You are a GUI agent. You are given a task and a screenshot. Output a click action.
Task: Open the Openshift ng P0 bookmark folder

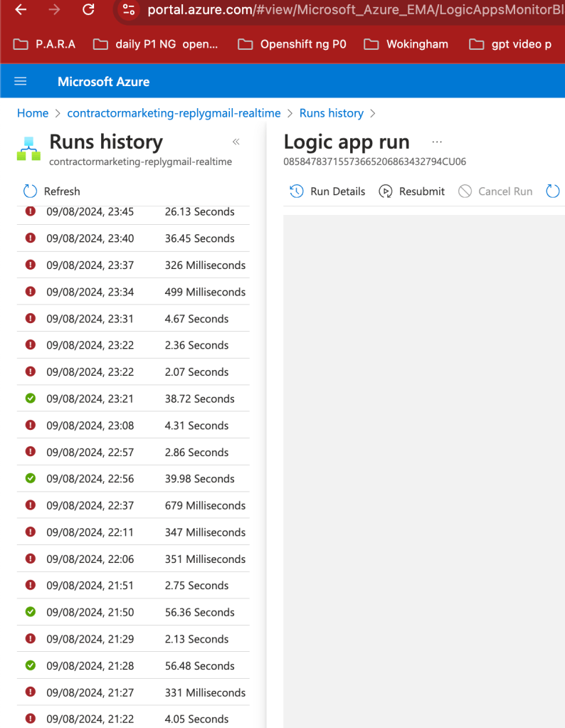coord(292,44)
